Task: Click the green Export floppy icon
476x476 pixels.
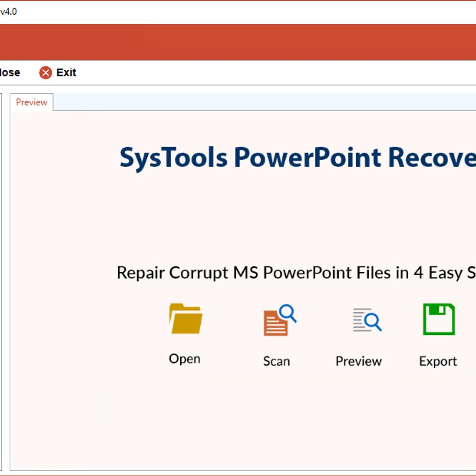Action: 439,319
